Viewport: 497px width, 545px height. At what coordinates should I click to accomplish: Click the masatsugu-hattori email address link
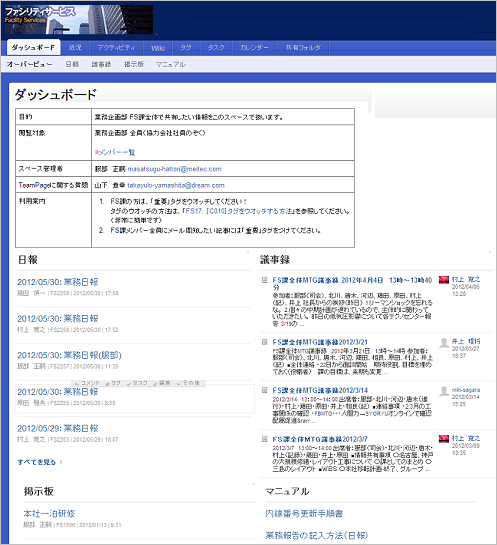click(174, 169)
